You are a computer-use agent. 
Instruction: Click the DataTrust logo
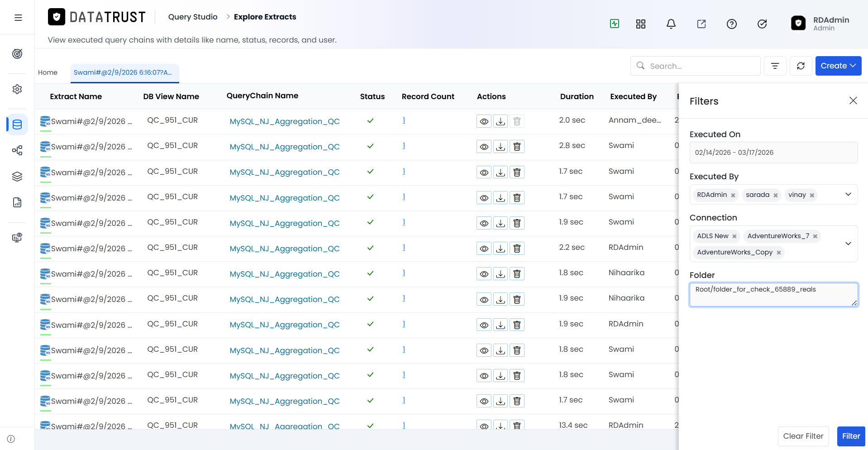(x=97, y=17)
